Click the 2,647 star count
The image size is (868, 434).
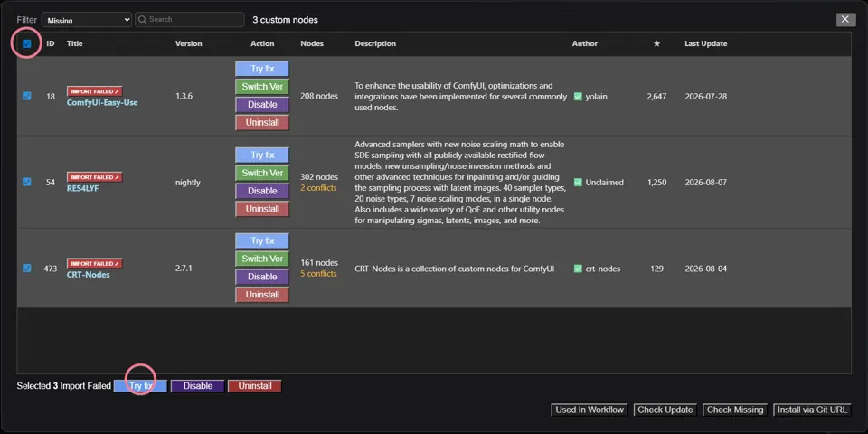point(656,97)
